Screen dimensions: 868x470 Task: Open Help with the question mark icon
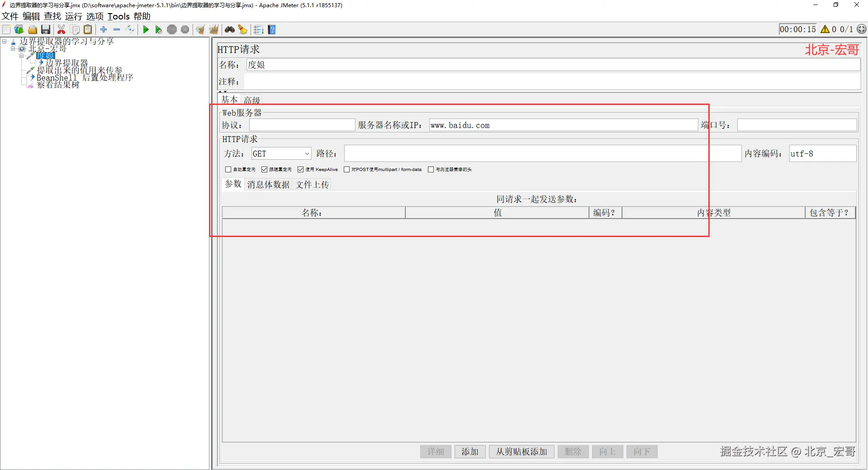pyautogui.click(x=272, y=30)
